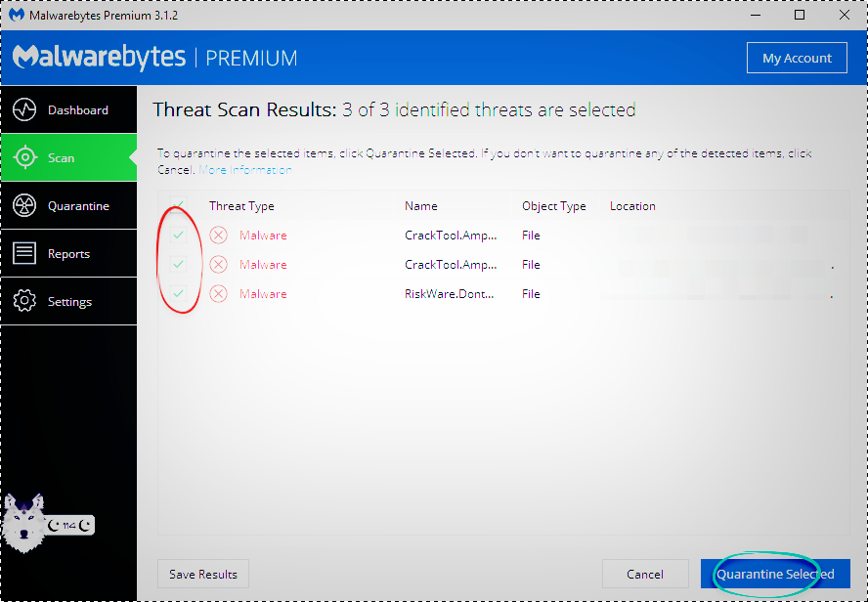Viewport: 868px width, 602px height.
Task: Sort results by Threat Type column
Action: [x=241, y=206]
